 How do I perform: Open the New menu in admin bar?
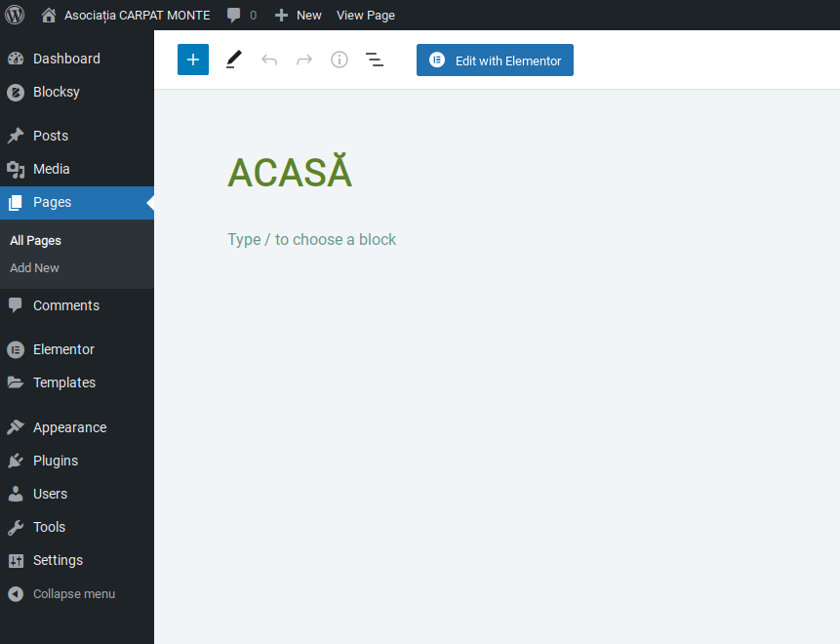click(298, 15)
